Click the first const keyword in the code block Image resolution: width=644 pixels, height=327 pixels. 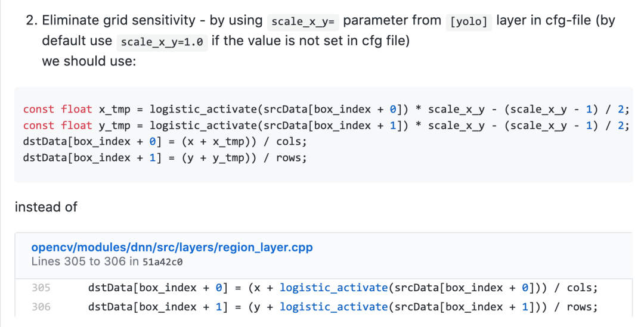tap(39, 110)
